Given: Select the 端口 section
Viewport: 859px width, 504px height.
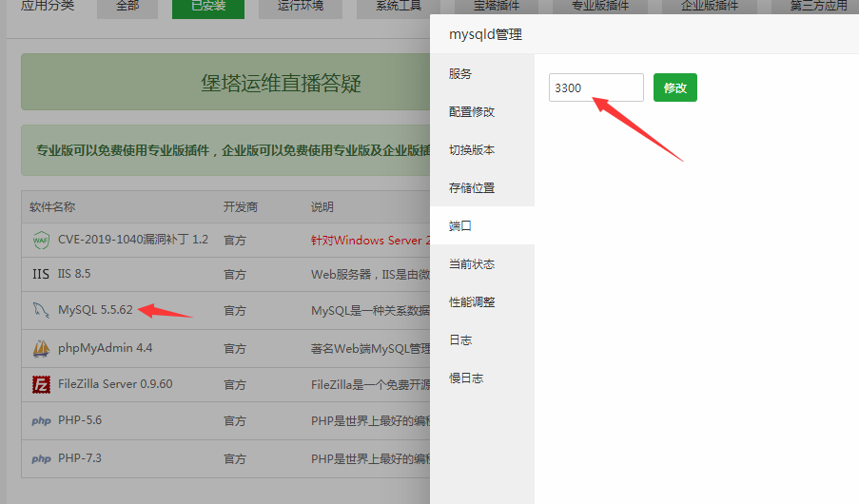Looking at the screenshot, I should coord(482,225).
